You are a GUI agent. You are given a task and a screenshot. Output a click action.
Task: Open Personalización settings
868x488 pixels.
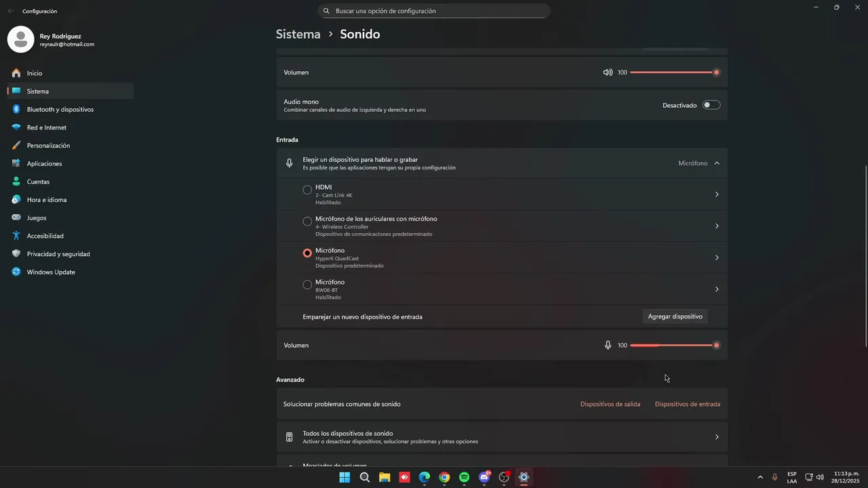coord(71,146)
